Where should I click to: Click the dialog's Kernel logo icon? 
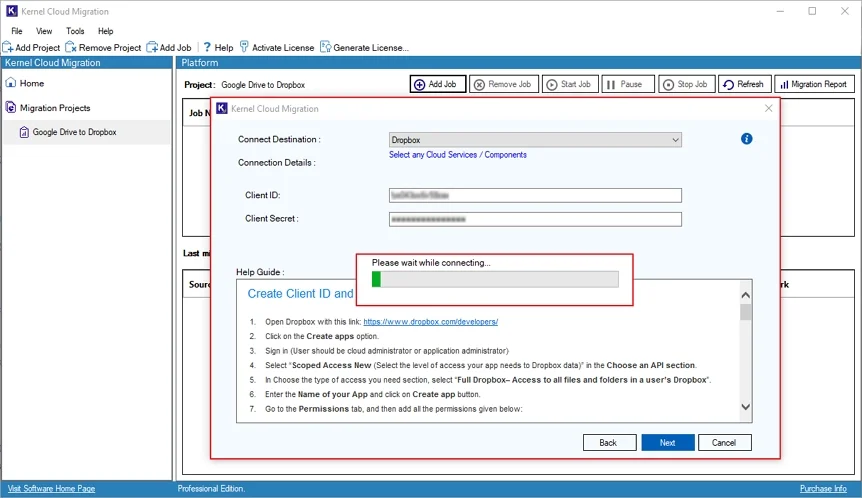[x=222, y=108]
